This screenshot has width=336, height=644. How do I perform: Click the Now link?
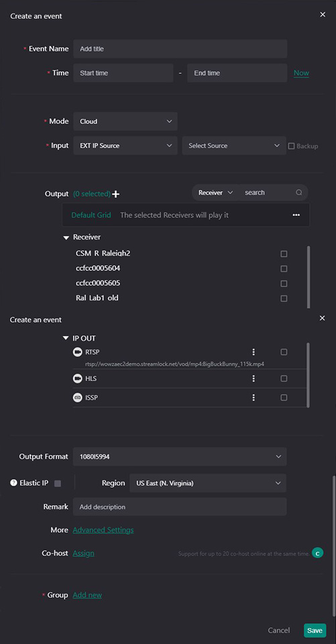301,73
